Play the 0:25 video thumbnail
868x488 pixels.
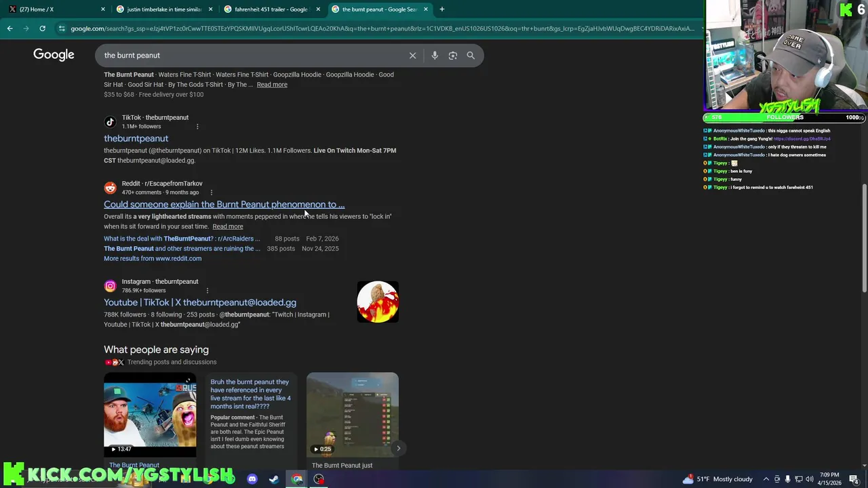(x=353, y=414)
